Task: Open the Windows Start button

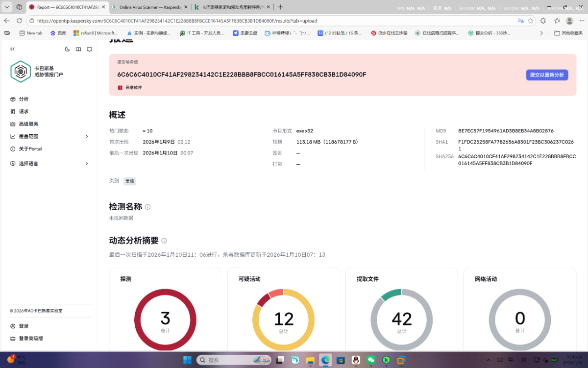Action: click(188, 360)
